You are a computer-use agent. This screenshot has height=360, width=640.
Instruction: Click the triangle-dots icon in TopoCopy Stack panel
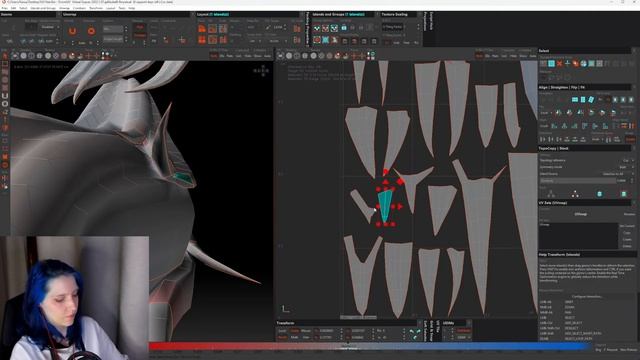tap(575, 194)
